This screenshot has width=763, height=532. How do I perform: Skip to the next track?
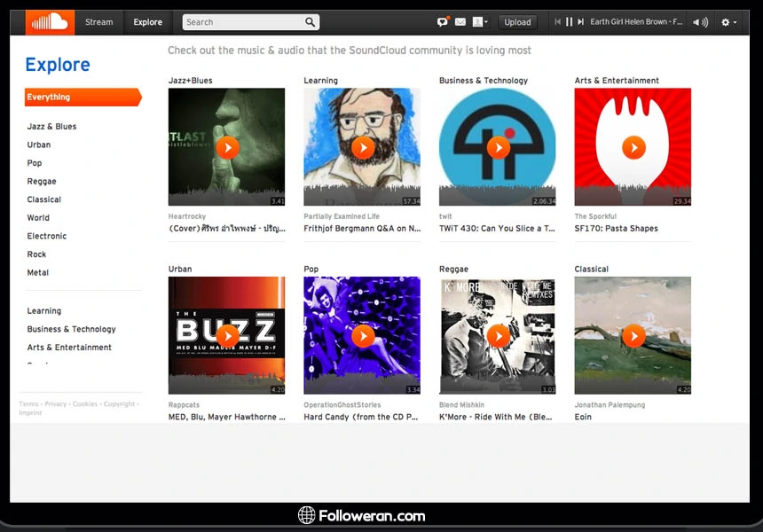581,22
